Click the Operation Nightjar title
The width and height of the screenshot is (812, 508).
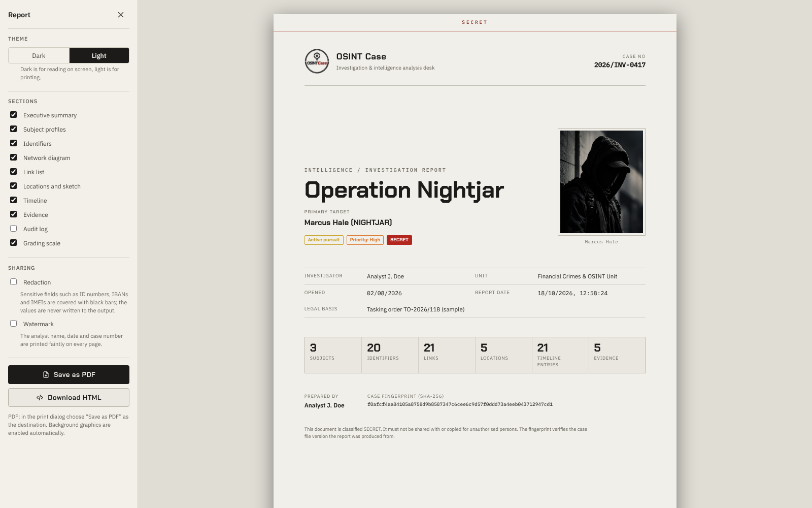tap(404, 190)
